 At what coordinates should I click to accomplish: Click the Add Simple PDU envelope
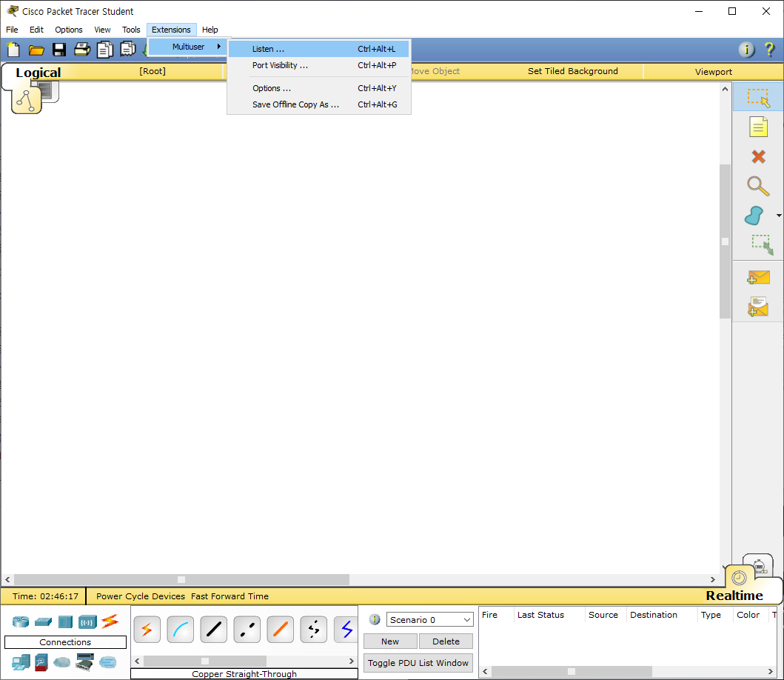point(758,278)
